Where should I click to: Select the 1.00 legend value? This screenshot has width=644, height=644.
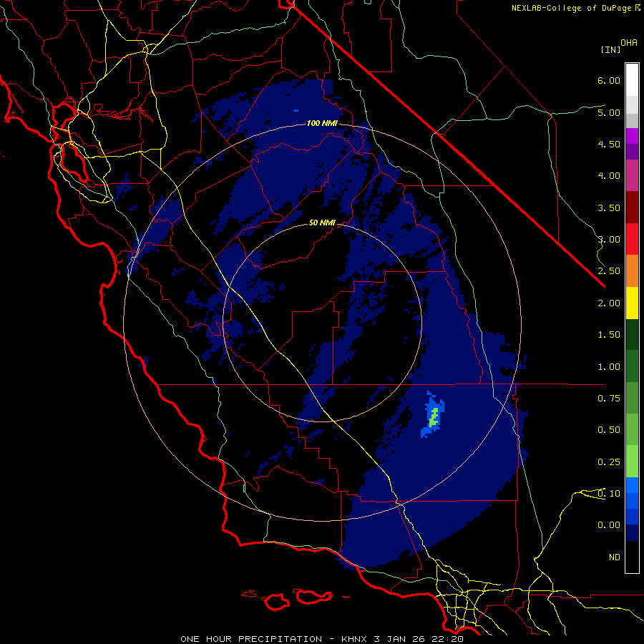[609, 367]
